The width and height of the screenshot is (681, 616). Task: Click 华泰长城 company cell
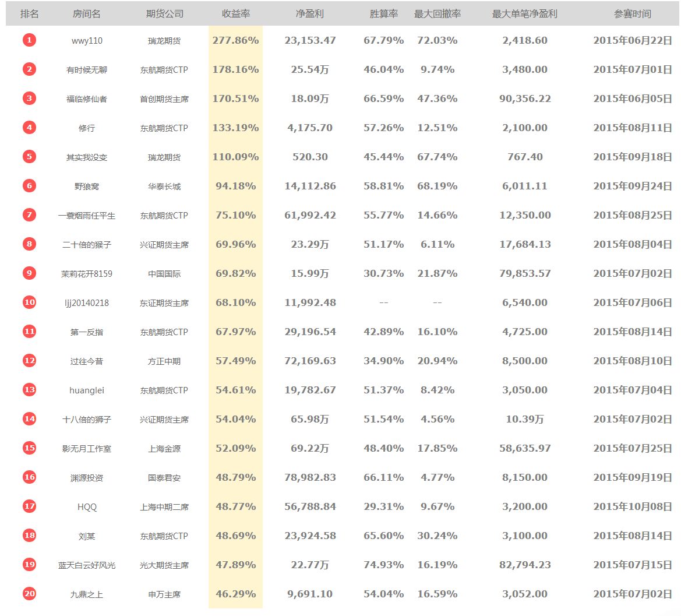coord(164,186)
